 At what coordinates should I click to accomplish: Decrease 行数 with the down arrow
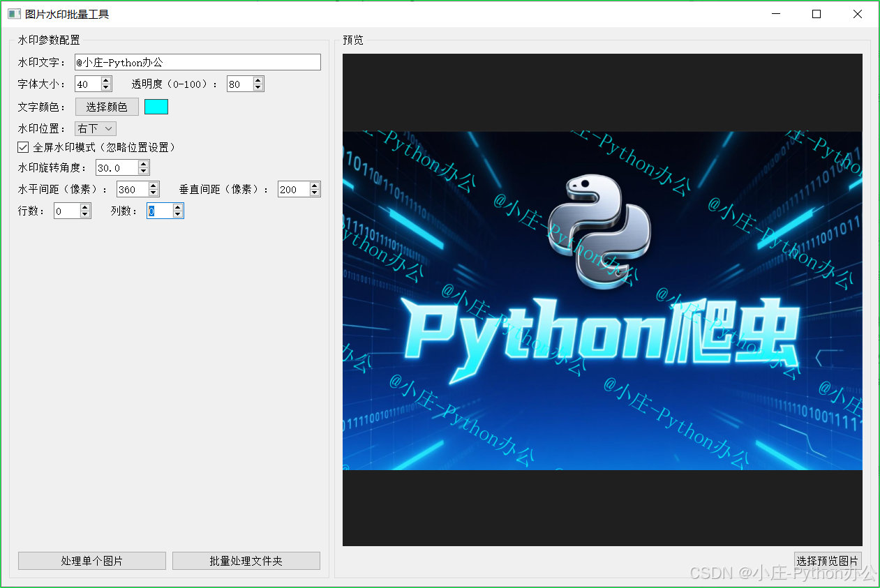click(x=85, y=215)
